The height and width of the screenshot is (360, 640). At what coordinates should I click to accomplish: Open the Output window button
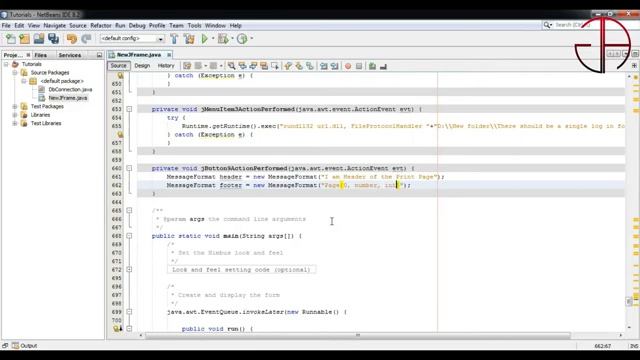coord(24,346)
